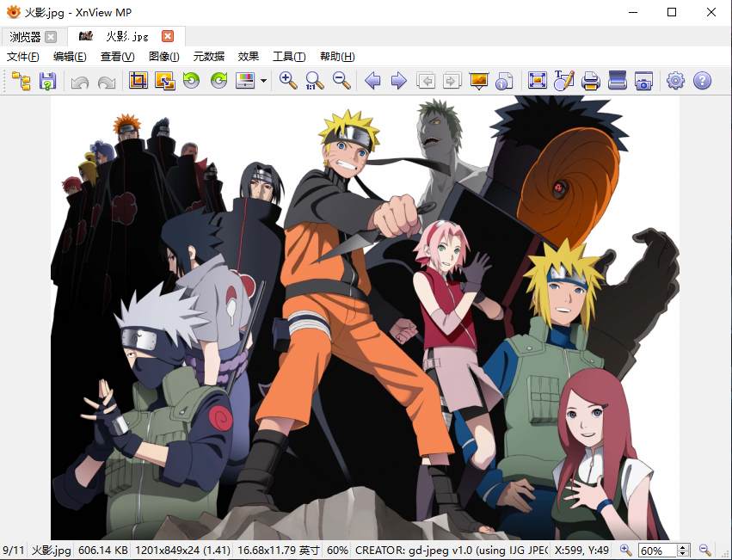Click the Save file toolbar icon
The image size is (732, 560).
pos(47,81)
